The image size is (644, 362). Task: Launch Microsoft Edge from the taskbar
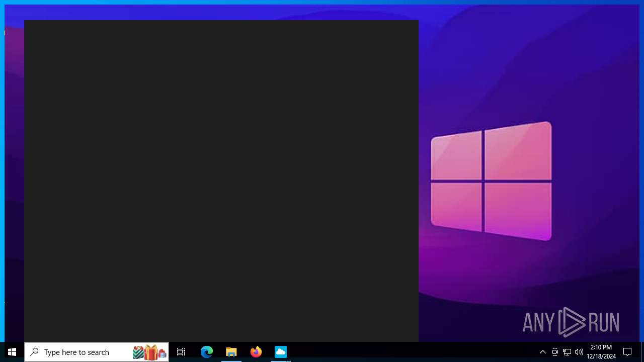click(207, 352)
